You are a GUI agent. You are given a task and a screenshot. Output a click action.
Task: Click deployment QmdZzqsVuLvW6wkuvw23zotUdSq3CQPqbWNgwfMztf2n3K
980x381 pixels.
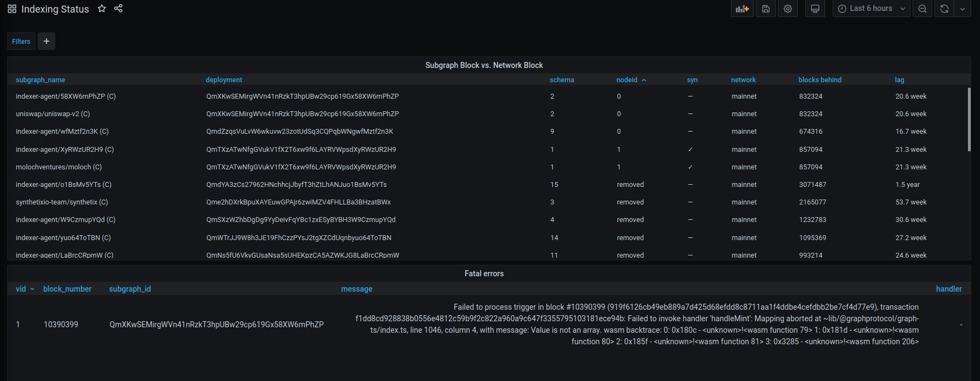tap(299, 132)
